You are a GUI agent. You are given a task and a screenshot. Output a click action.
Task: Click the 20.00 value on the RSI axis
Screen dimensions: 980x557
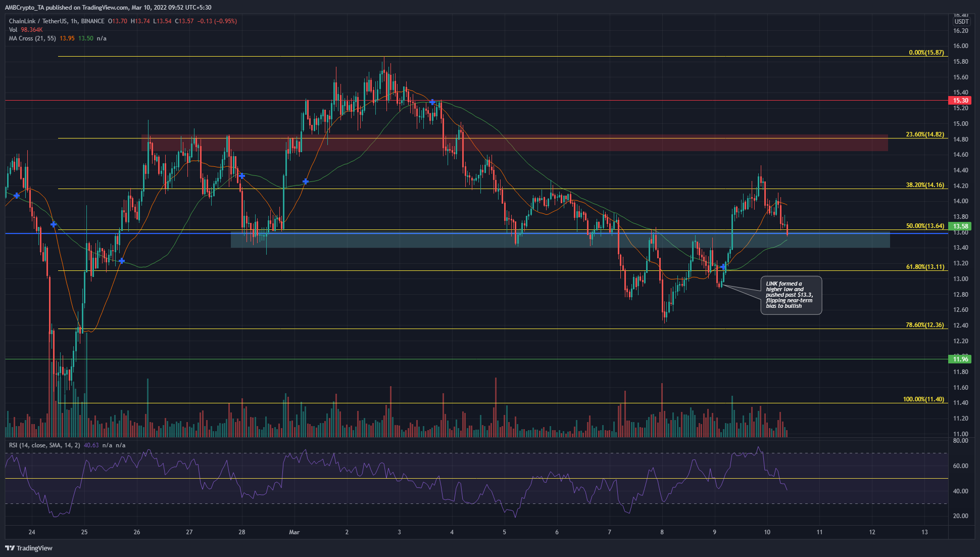pyautogui.click(x=960, y=516)
